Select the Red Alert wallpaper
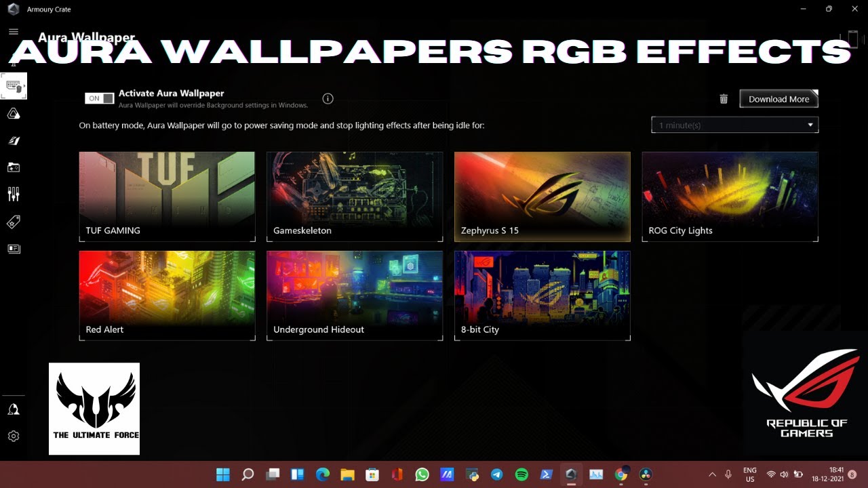Viewport: 868px width, 488px height. click(167, 296)
